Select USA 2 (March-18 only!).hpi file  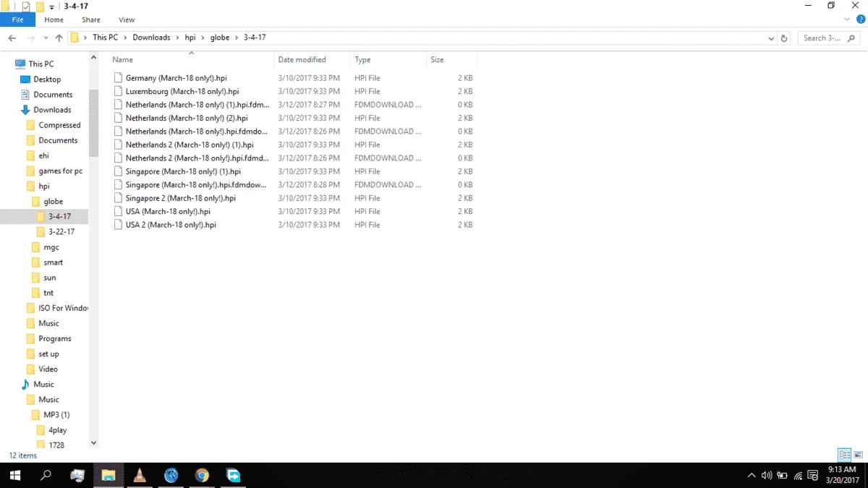click(171, 225)
